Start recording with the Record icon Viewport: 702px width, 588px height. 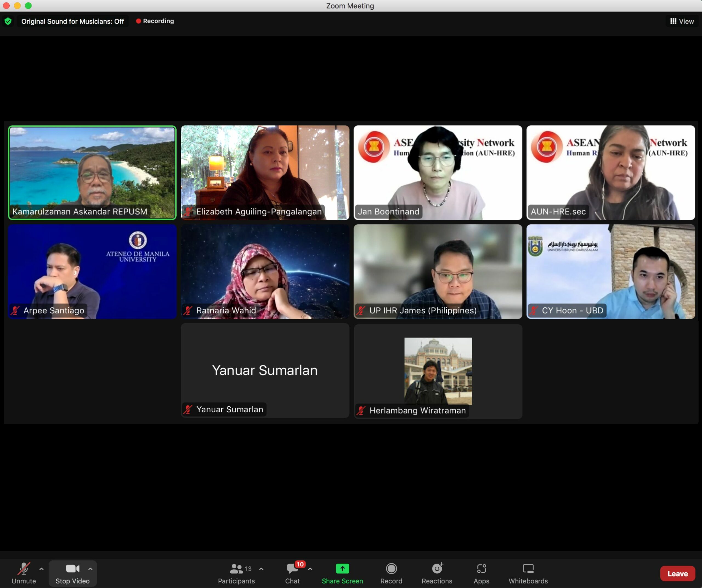pos(391,569)
